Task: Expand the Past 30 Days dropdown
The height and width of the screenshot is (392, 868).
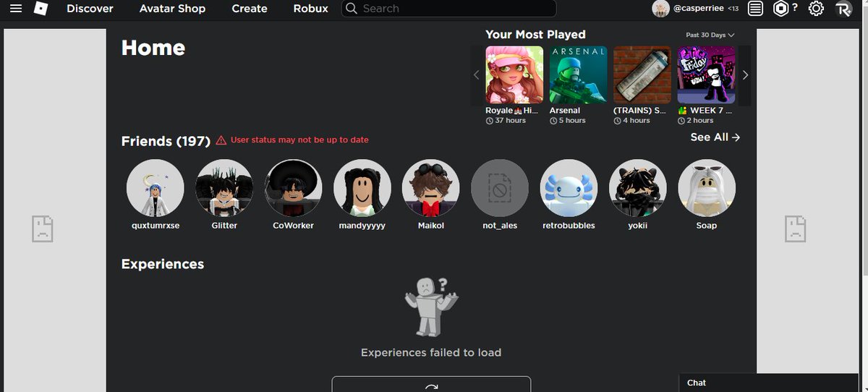Action: pyautogui.click(x=710, y=35)
